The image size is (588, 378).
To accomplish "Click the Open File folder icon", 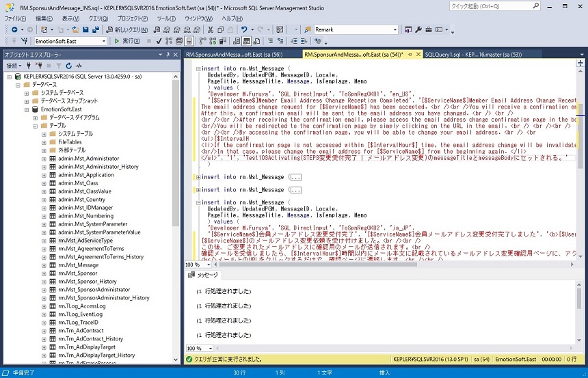I will click(x=75, y=29).
